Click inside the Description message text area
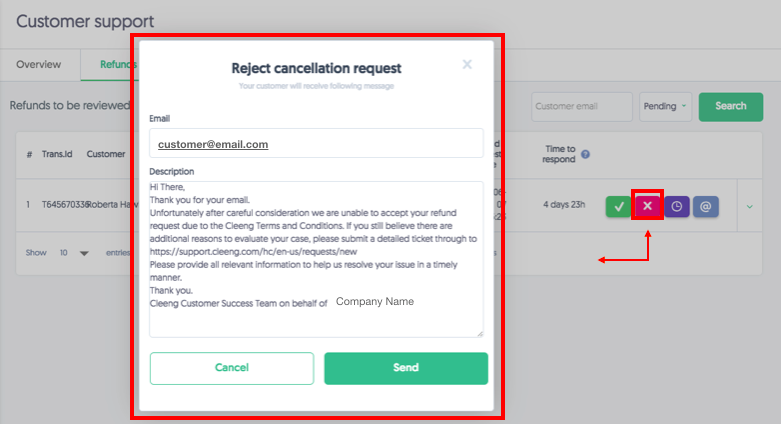 point(316,259)
